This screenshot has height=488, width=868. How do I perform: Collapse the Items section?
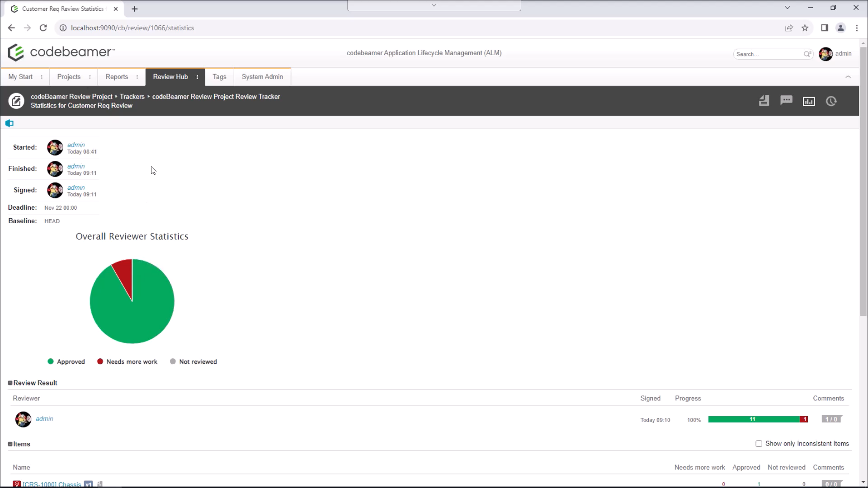pyautogui.click(x=10, y=444)
